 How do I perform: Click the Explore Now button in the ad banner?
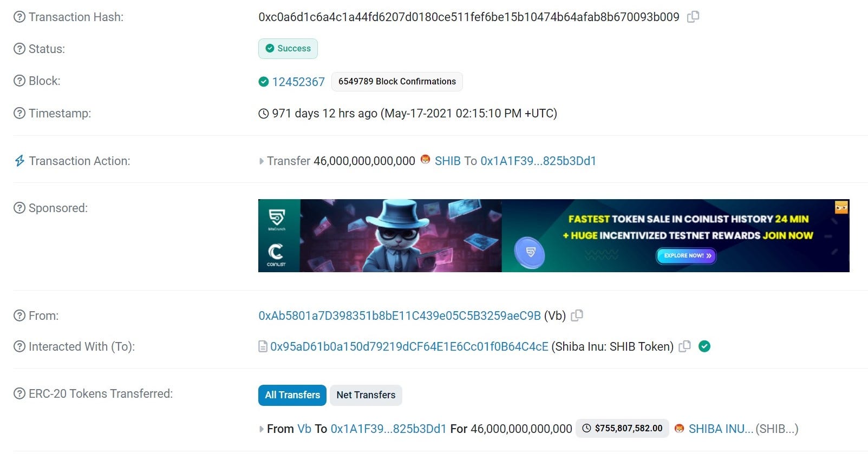(x=687, y=255)
